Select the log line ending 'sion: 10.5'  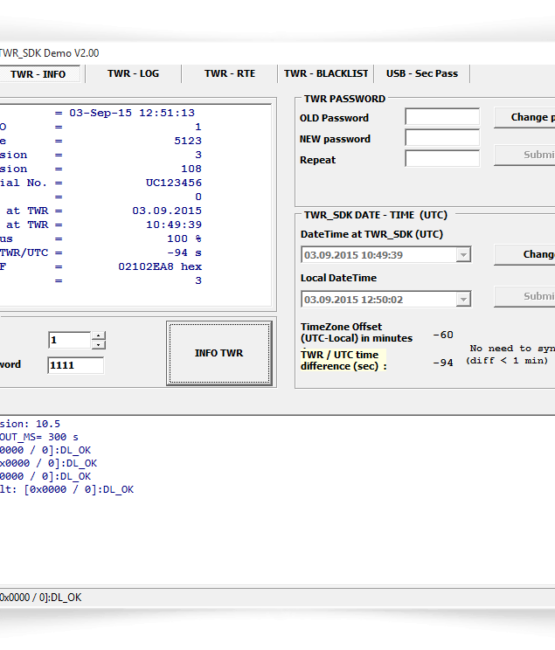point(30,424)
